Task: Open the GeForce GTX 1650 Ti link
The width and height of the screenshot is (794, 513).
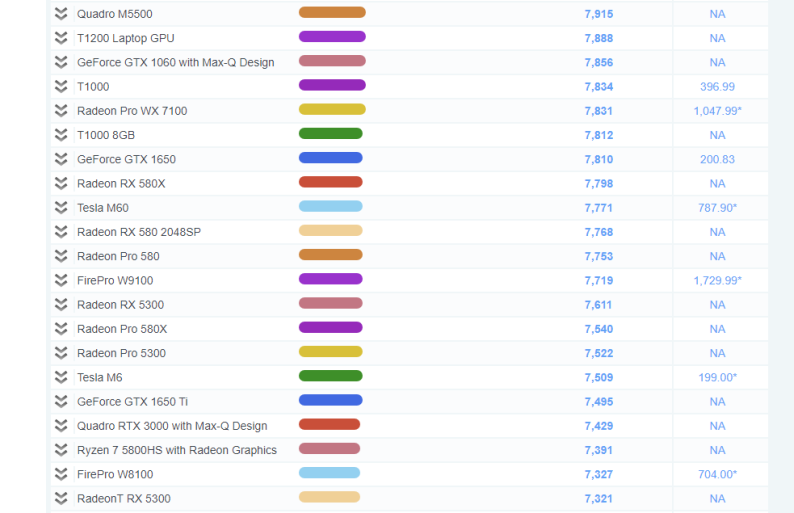Action: (132, 402)
